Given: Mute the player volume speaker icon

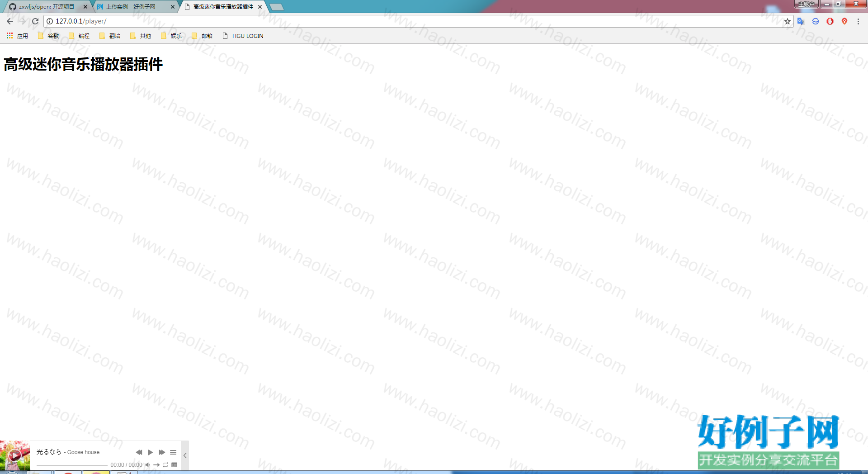Looking at the screenshot, I should [147, 465].
